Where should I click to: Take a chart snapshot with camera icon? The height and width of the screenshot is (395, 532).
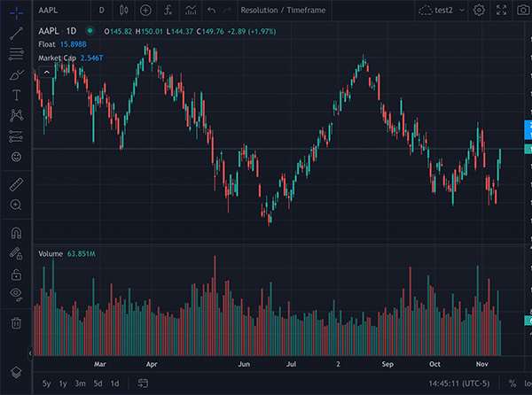pos(523,11)
